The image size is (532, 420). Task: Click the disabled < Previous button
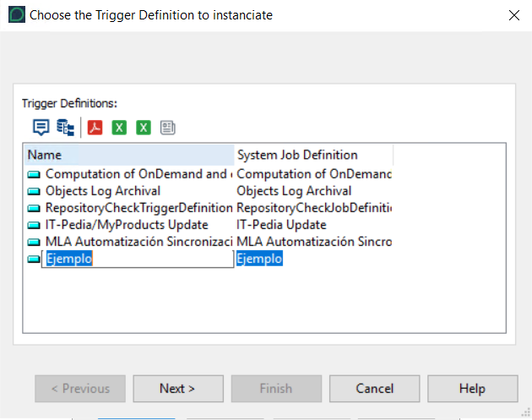pos(80,389)
